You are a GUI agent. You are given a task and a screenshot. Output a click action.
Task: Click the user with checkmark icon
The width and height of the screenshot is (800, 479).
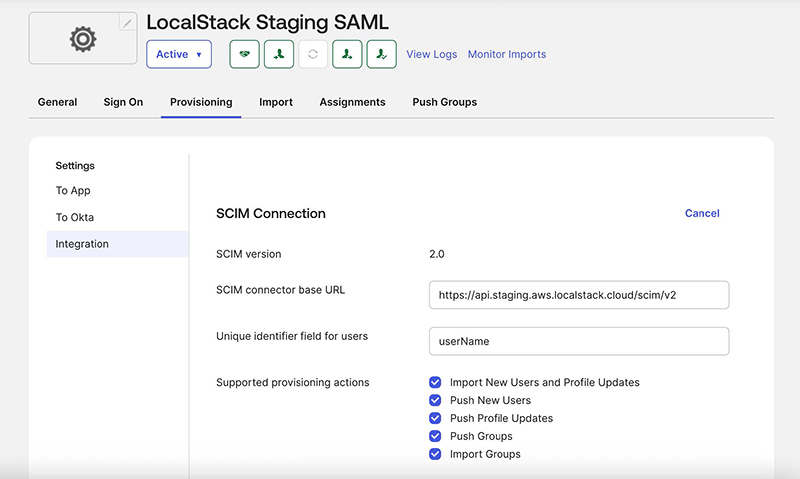pos(381,54)
